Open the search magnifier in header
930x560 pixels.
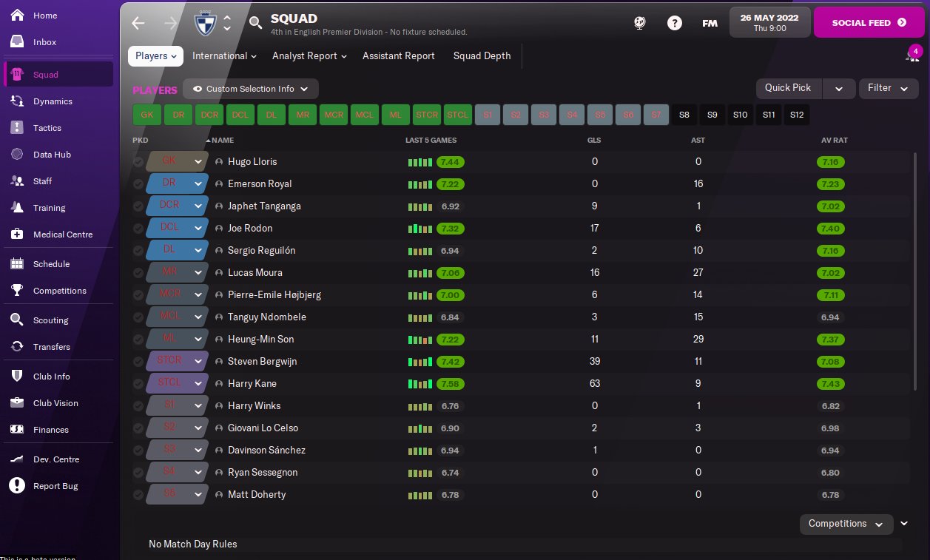(x=256, y=23)
